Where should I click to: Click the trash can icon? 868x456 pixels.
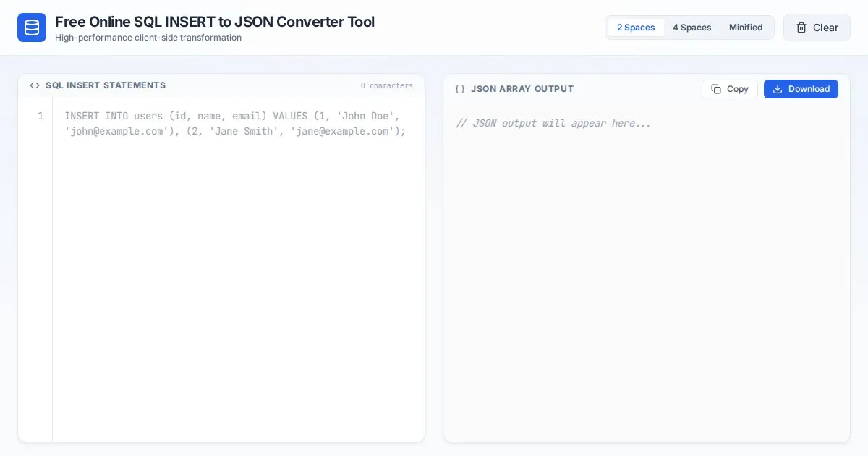point(801,28)
